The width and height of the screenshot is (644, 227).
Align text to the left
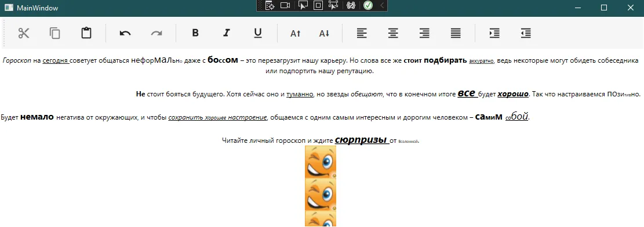pos(362,33)
